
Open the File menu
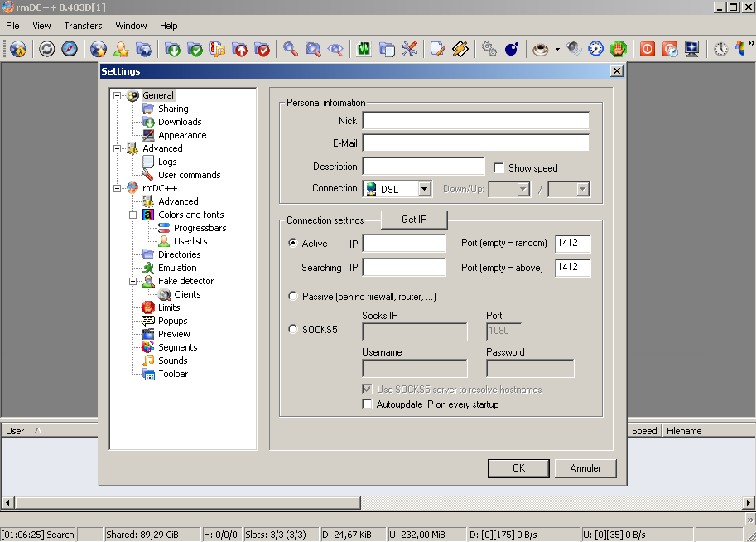point(12,26)
